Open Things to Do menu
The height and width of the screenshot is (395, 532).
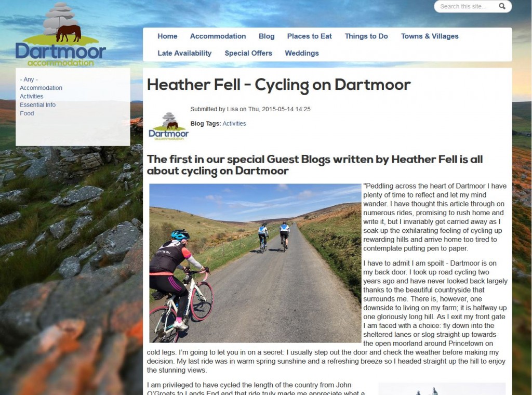[366, 36]
